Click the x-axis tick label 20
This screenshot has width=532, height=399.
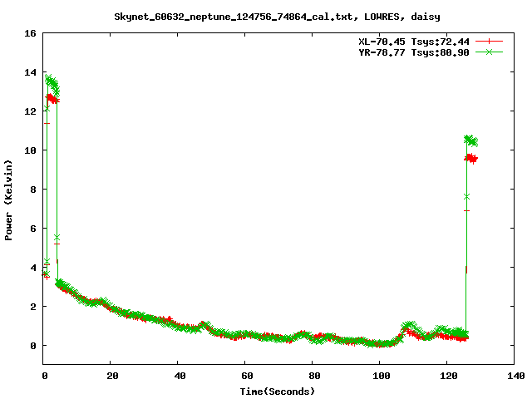112,376
